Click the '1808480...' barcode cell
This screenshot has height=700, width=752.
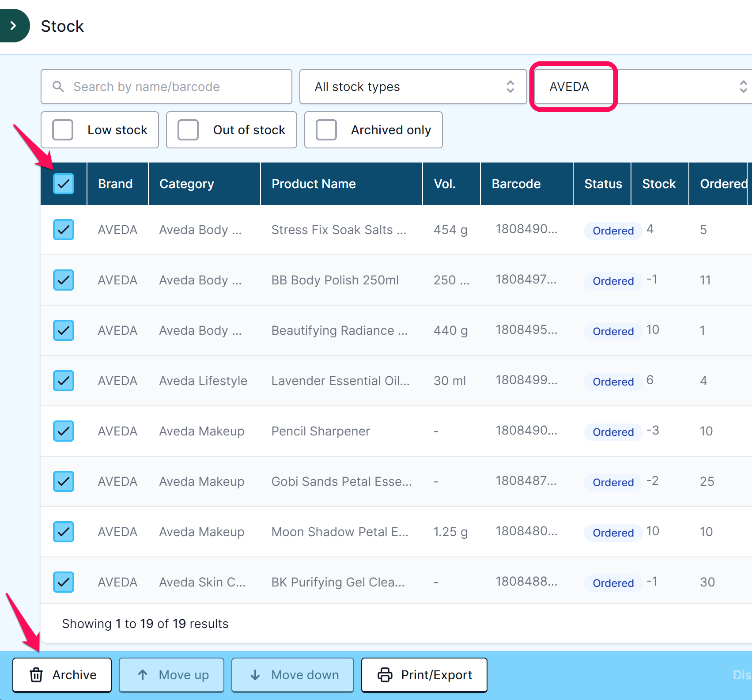coord(526,531)
